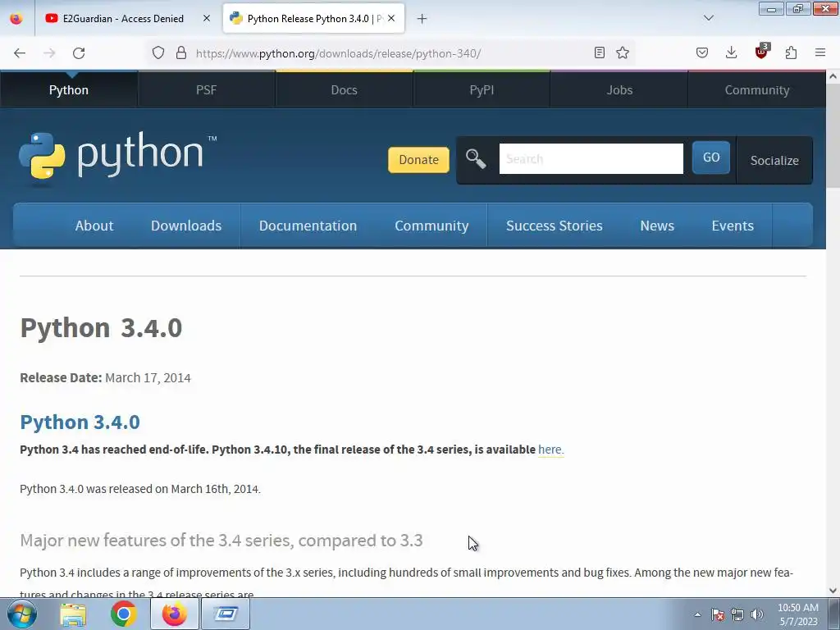Open the PSF top navigation item
The width and height of the screenshot is (840, 630).
pos(206,89)
